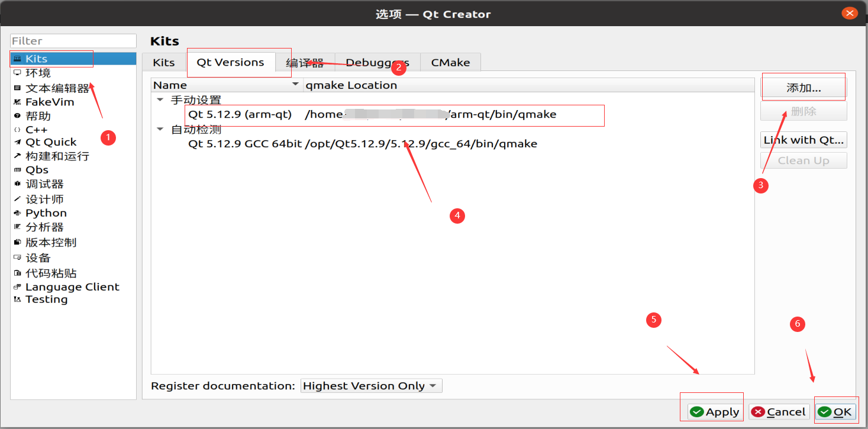Select the 代码粘贴 category icon
This screenshot has width=868, height=429.
coord(17,273)
